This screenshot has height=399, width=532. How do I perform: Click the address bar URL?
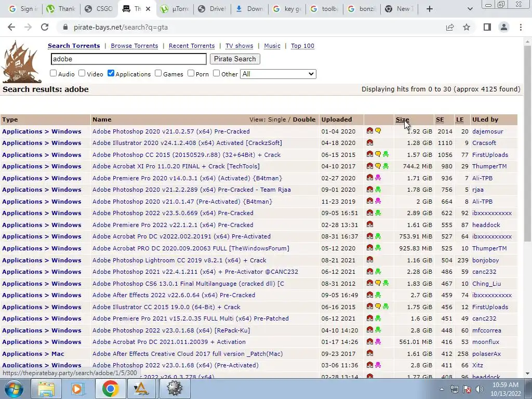121,27
